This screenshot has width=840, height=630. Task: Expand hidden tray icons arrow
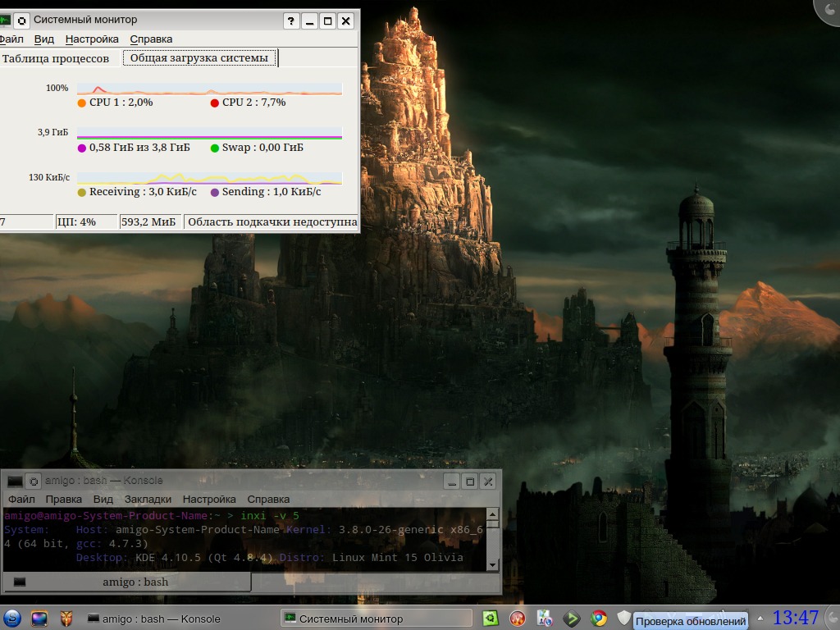coord(760,619)
